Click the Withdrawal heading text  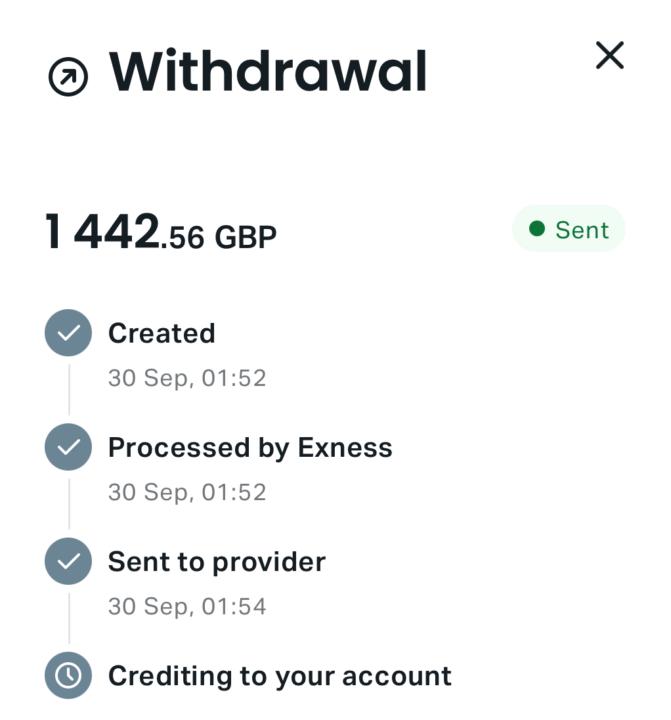point(267,72)
